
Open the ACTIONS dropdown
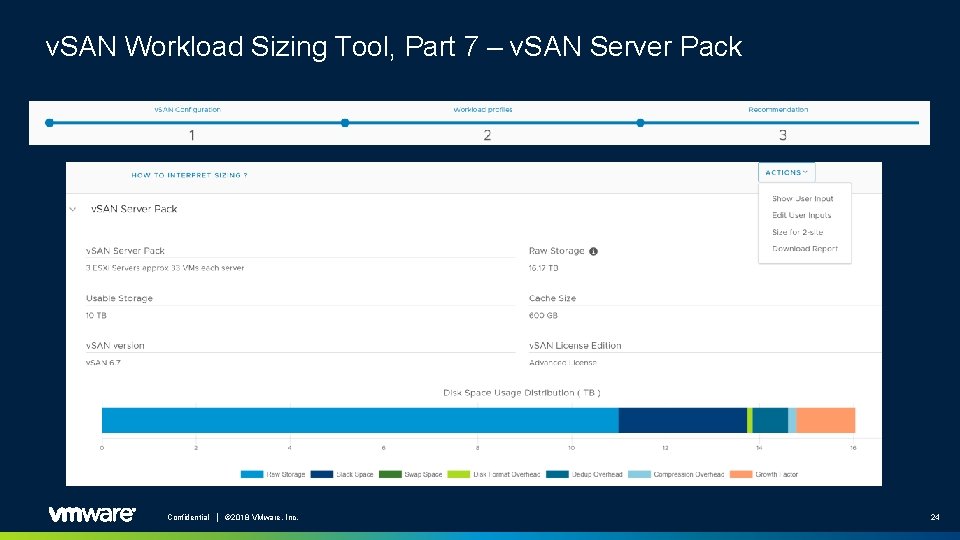(x=787, y=173)
